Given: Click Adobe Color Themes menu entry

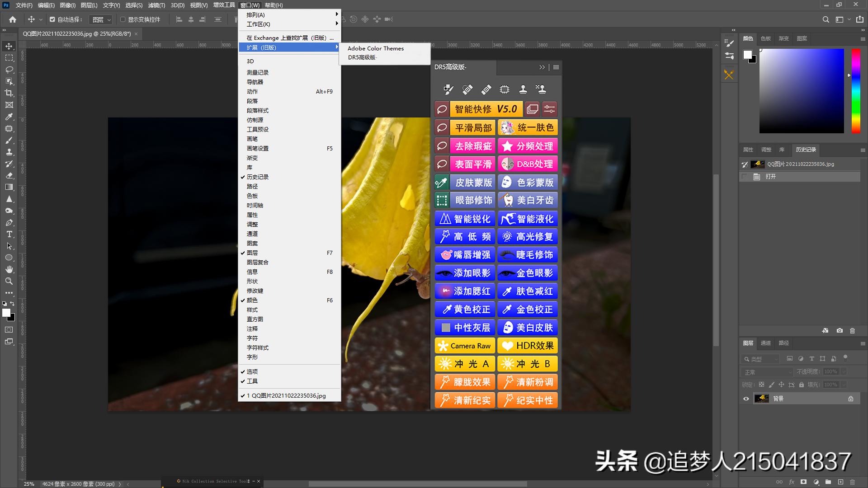Looking at the screenshot, I should (375, 48).
